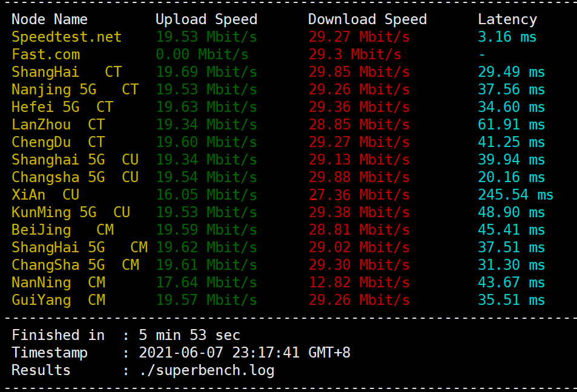Click XiAn download '27.36 Mbit/s'
Screen dimensions: 577x392
click(x=359, y=195)
